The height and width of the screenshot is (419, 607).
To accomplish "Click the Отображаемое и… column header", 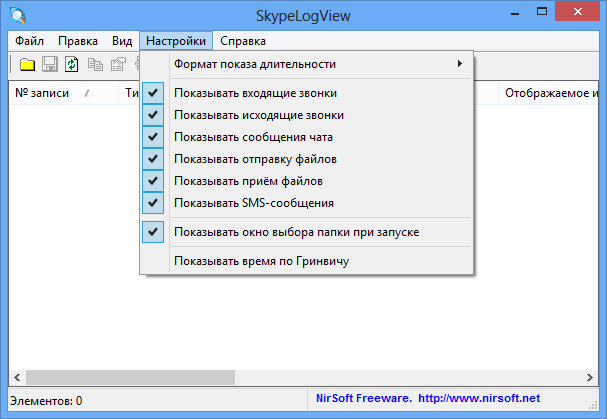I will 548,93.
